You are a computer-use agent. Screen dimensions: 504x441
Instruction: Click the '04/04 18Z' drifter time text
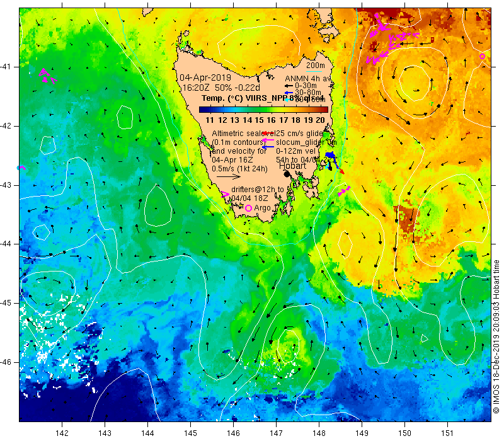click(249, 198)
